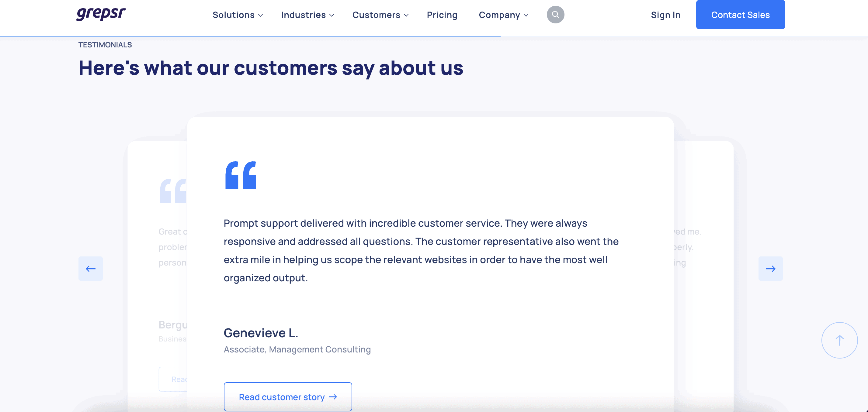868x412 pixels.
Task: Click the faded quotation mark on left card
Action: pos(173,191)
